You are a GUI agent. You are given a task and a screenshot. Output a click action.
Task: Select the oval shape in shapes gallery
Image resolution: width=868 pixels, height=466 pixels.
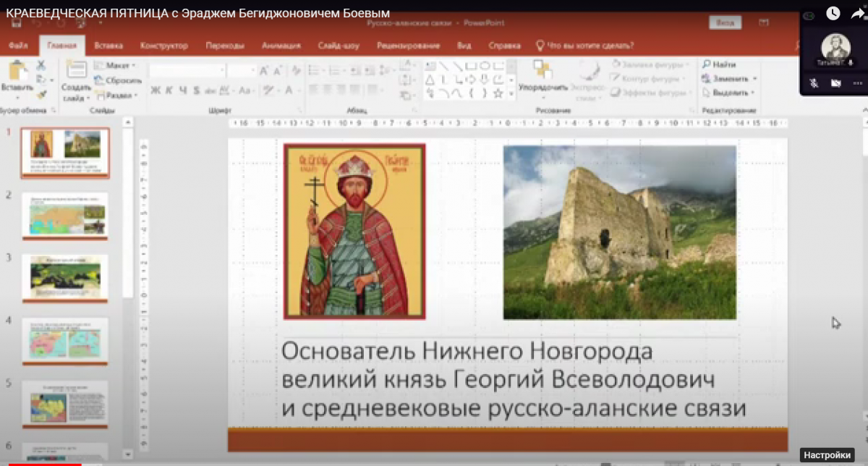click(x=485, y=66)
